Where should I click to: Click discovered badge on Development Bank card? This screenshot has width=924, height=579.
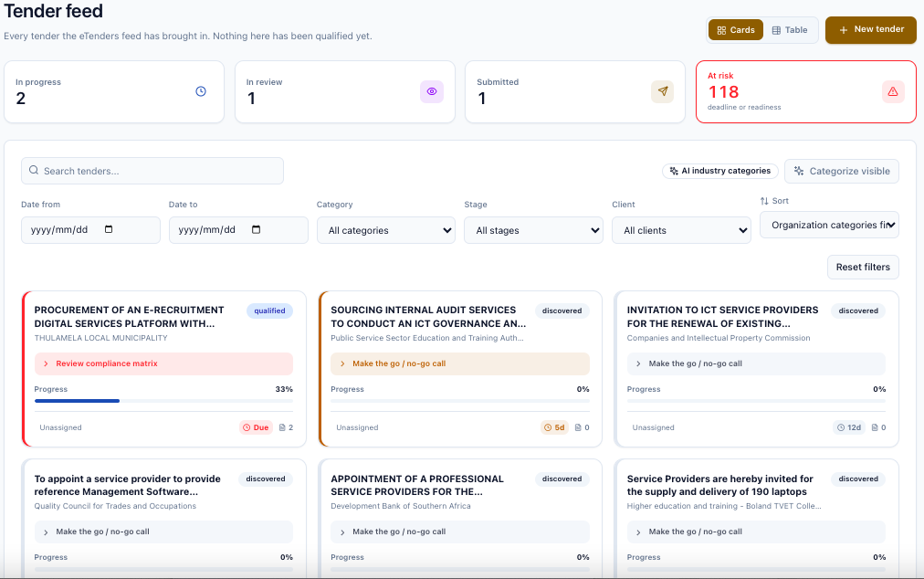[x=562, y=479]
